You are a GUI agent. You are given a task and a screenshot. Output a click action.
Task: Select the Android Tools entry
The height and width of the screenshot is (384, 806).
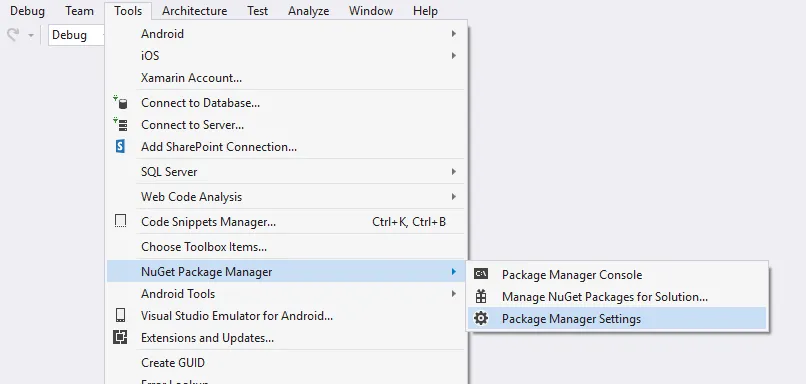point(286,294)
